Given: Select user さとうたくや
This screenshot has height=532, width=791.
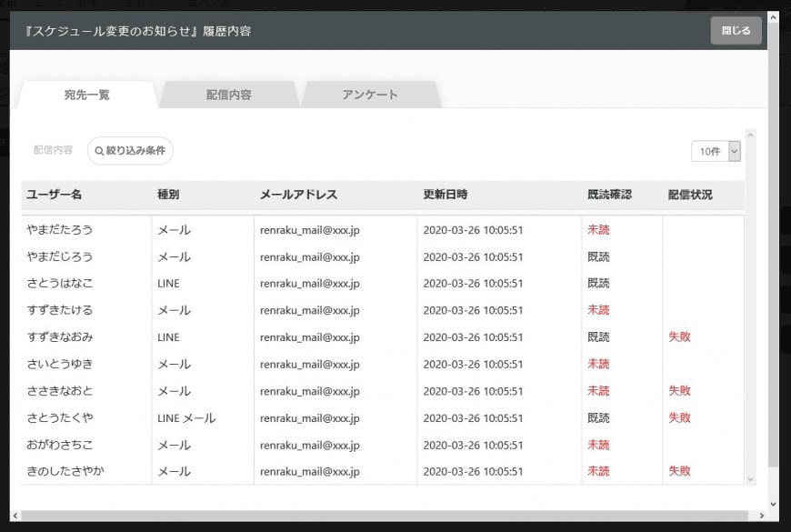Looking at the screenshot, I should [x=59, y=418].
